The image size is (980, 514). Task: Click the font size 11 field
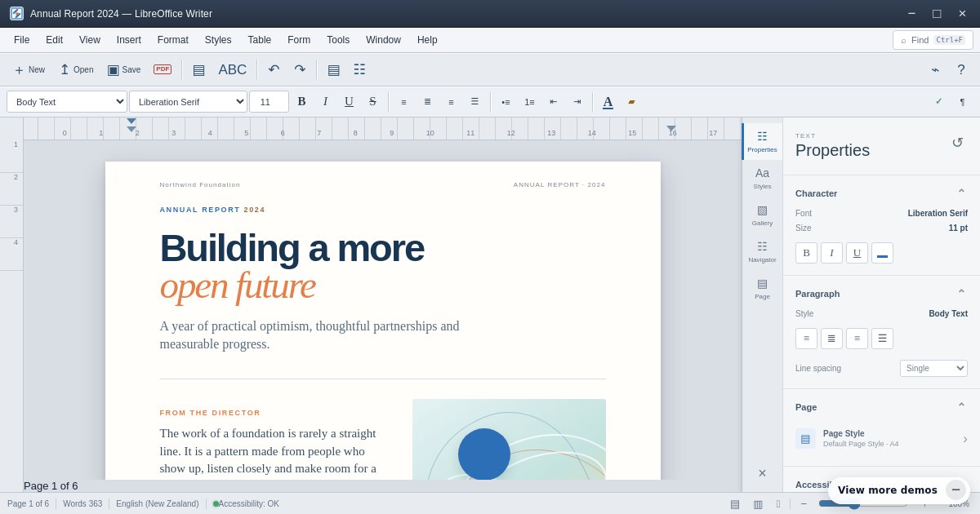[x=269, y=102]
